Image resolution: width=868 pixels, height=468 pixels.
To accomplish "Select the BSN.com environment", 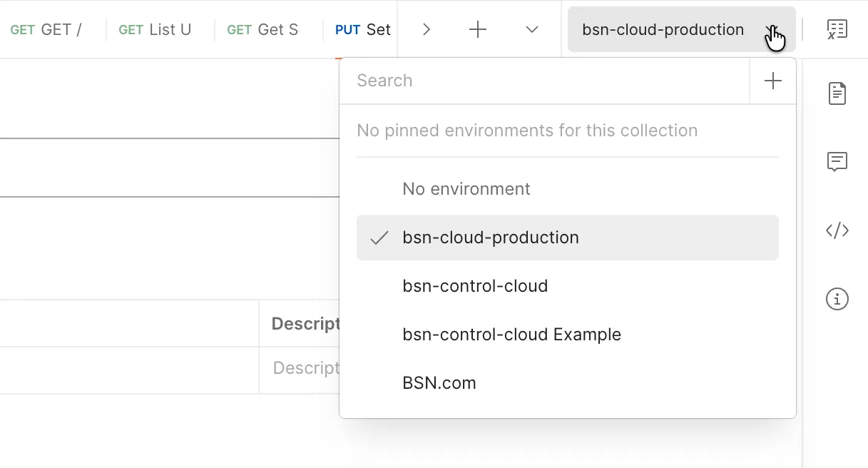I will (x=567, y=383).
